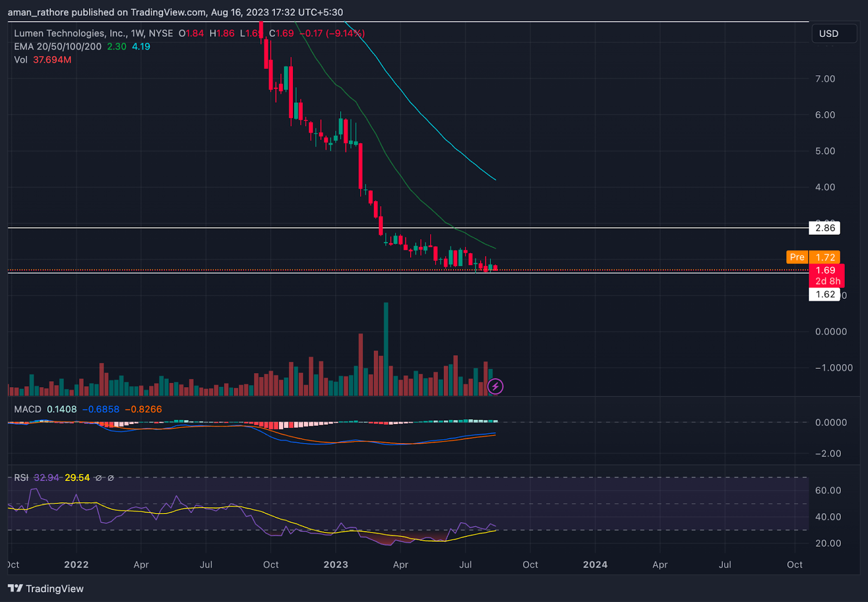
Task: Click the 60.00 RSI axis label
Action: 828,490
